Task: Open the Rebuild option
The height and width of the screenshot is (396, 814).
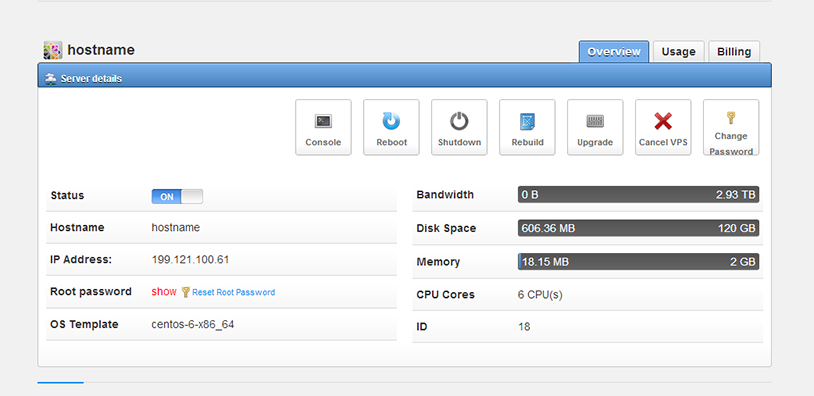Action: coord(527,127)
